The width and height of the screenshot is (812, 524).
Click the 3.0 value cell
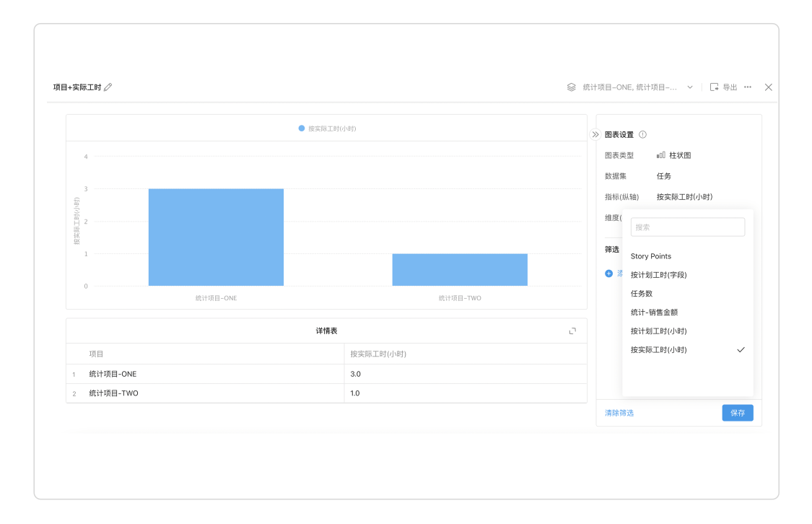click(x=355, y=374)
